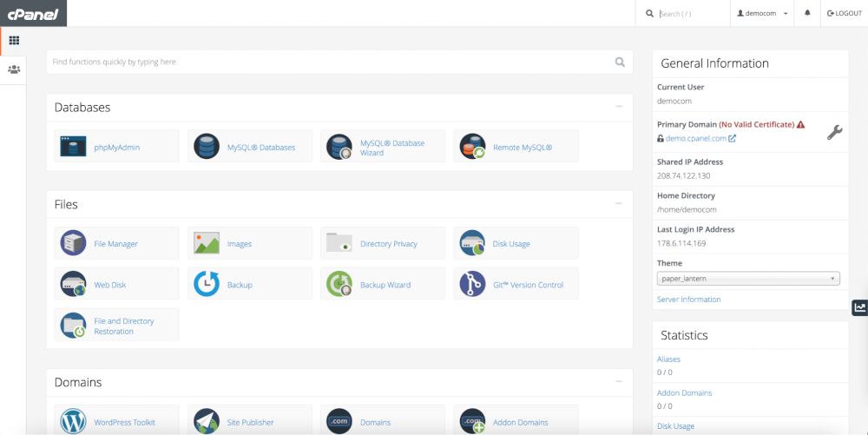This screenshot has height=435, width=868.
Task: Click the WordPress Toolkit icon
Action: click(74, 422)
